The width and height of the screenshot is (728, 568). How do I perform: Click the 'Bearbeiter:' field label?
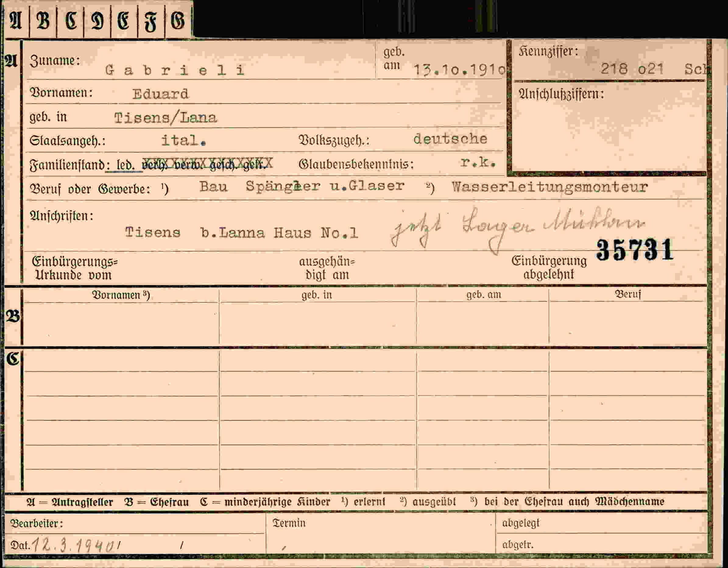(x=37, y=524)
